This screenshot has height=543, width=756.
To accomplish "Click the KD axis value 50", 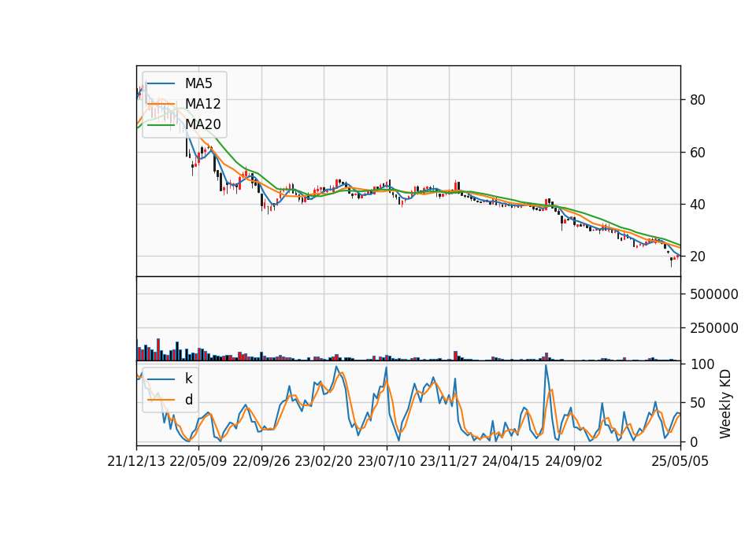I will click(698, 403).
